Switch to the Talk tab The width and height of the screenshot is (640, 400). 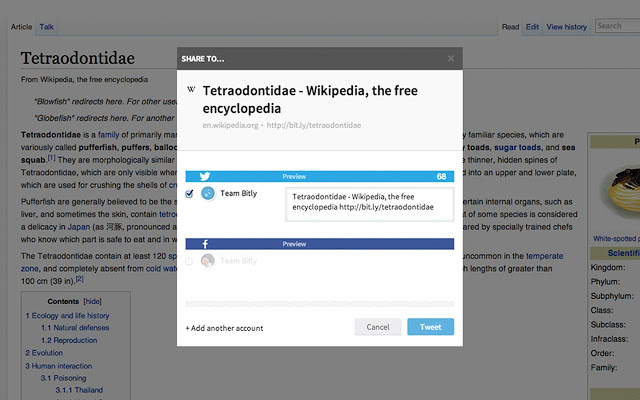coord(47,27)
